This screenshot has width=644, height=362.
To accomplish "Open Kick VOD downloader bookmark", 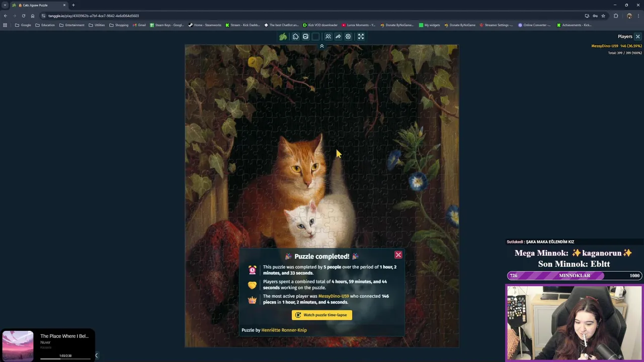I will [320, 25].
